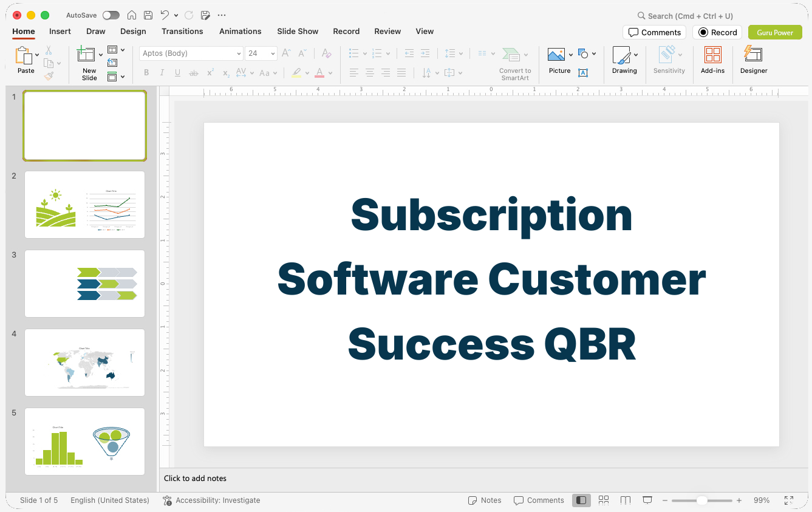Image resolution: width=812 pixels, height=512 pixels.
Task: Select slide 3 thumbnail with chevron arrows
Action: (85, 284)
